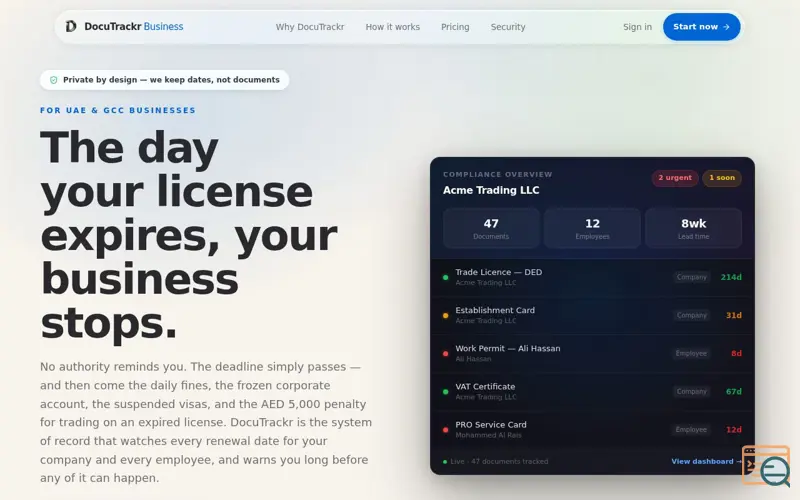
Task: Open the Security nav link
Action: pyautogui.click(x=508, y=27)
